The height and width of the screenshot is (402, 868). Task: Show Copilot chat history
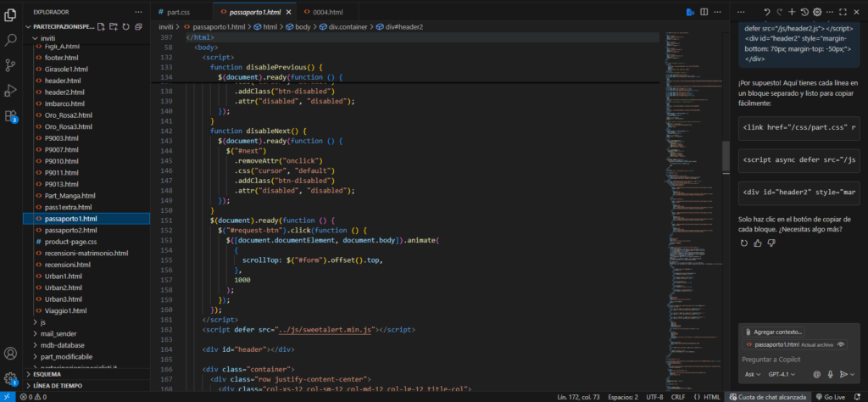(x=804, y=12)
